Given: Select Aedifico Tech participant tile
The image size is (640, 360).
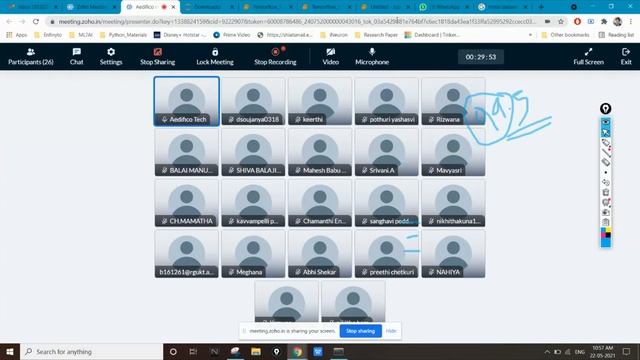Looking at the screenshot, I should [187, 101].
